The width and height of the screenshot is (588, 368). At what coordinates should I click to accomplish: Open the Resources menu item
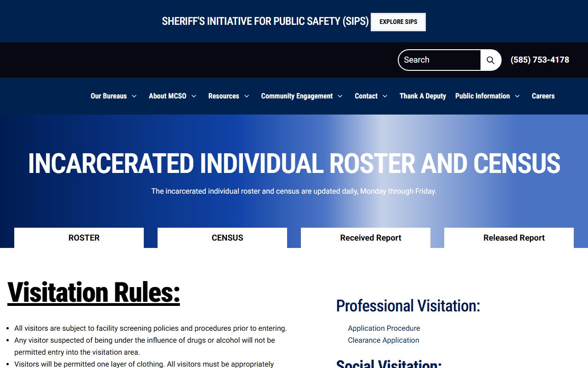coord(224,96)
